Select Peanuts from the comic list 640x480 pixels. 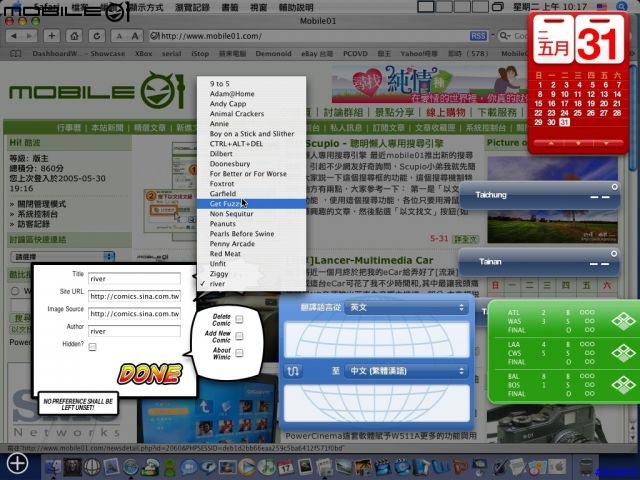(x=251, y=224)
